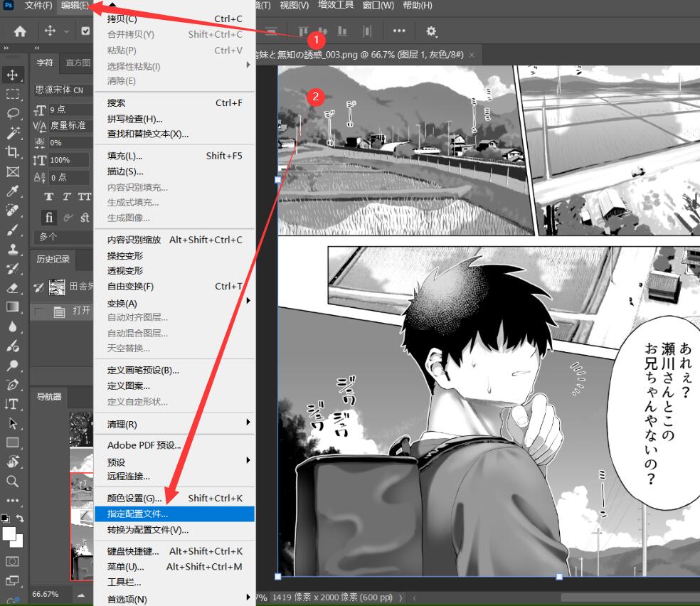
Task: Expand the 清理(R) submenu
Action: pyautogui.click(x=174, y=424)
